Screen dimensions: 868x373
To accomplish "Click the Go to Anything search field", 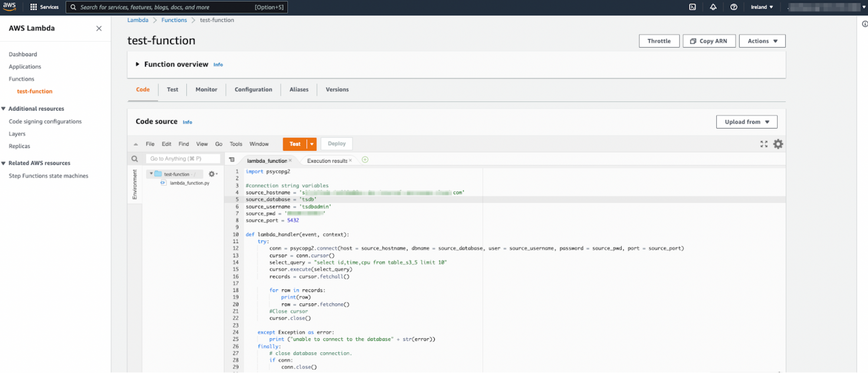I will point(182,159).
